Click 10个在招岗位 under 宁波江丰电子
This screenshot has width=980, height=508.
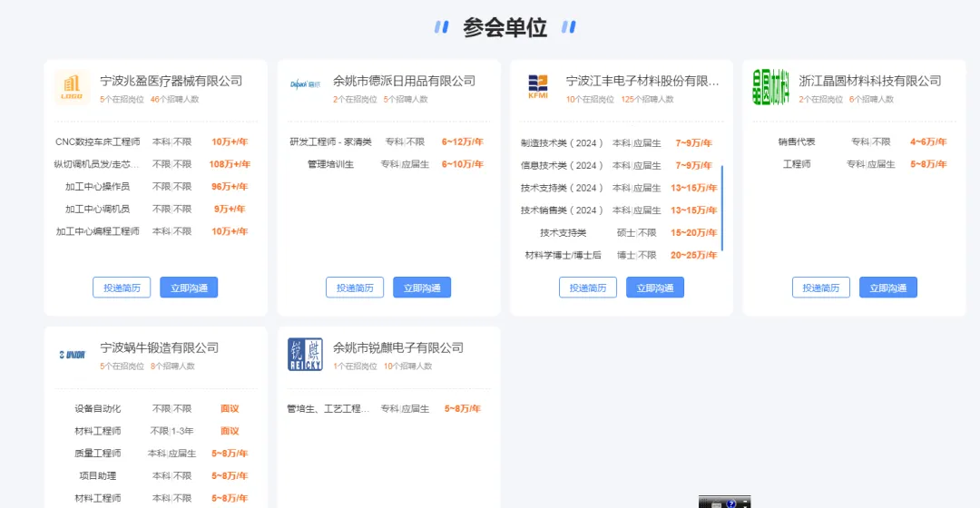[590, 100]
